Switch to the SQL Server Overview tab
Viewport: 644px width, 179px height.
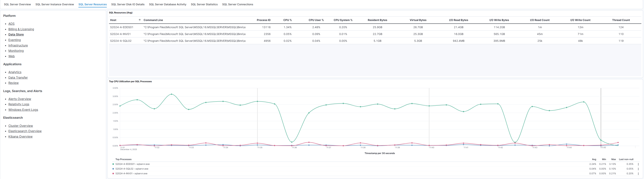[17, 4]
